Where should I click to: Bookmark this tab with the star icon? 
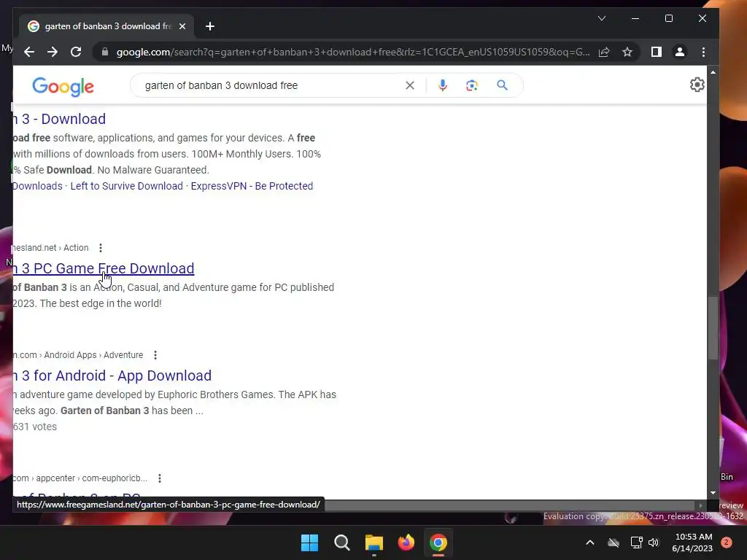coord(627,52)
